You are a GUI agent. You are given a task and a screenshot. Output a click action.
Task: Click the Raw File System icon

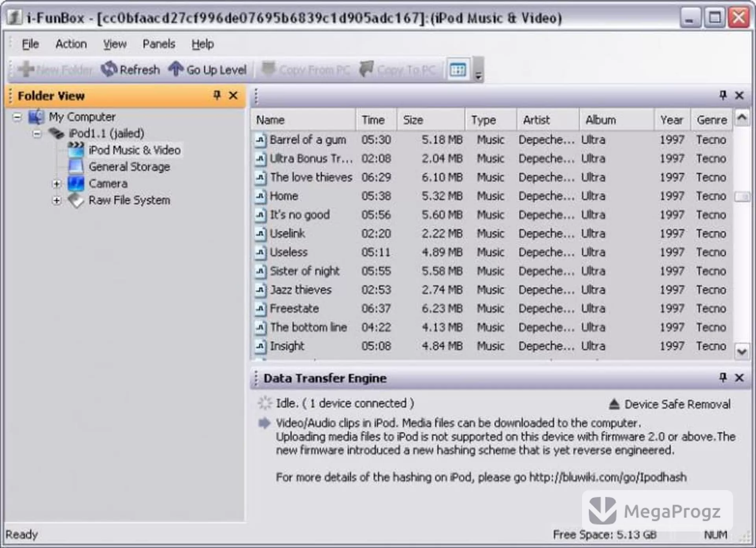76,200
